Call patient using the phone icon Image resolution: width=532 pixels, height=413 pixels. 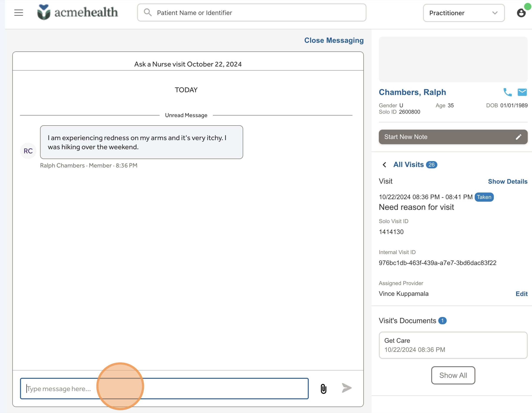[x=507, y=92]
